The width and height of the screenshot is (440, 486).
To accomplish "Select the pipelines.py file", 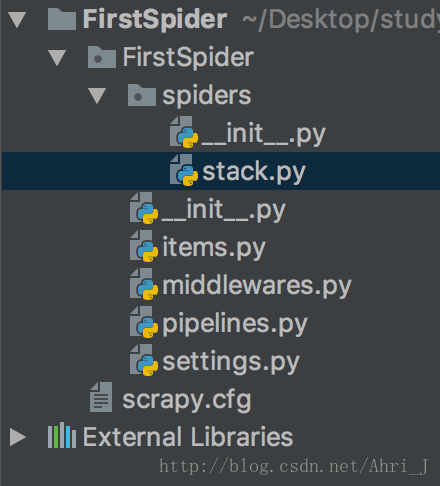I will 235,324.
